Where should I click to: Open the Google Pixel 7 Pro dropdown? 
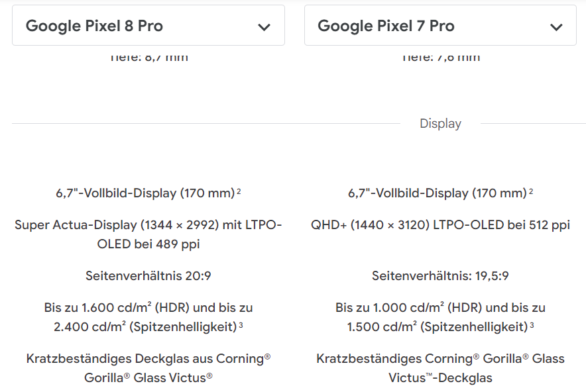(440, 26)
